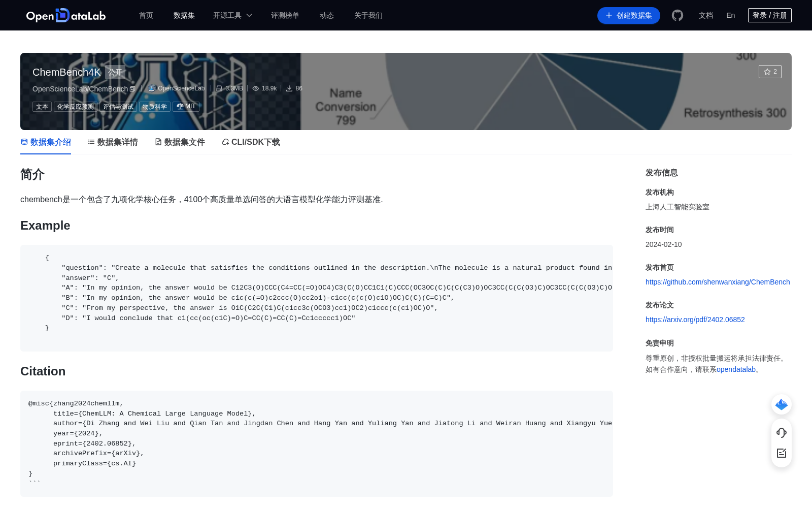Select the 数据集介绍 tab
This screenshot has width=812, height=508.
click(46, 142)
